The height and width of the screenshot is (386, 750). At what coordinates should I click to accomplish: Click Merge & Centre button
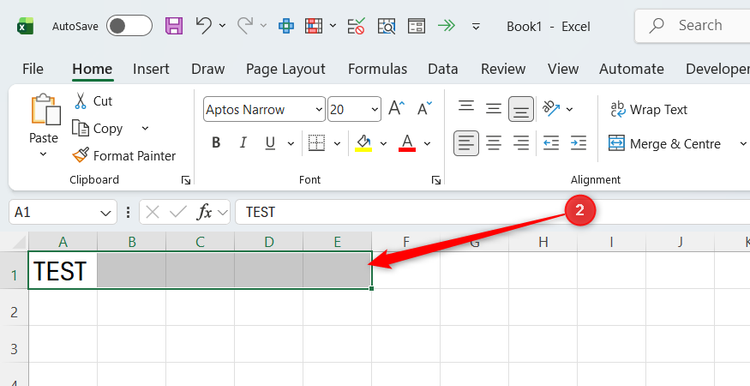pos(664,143)
